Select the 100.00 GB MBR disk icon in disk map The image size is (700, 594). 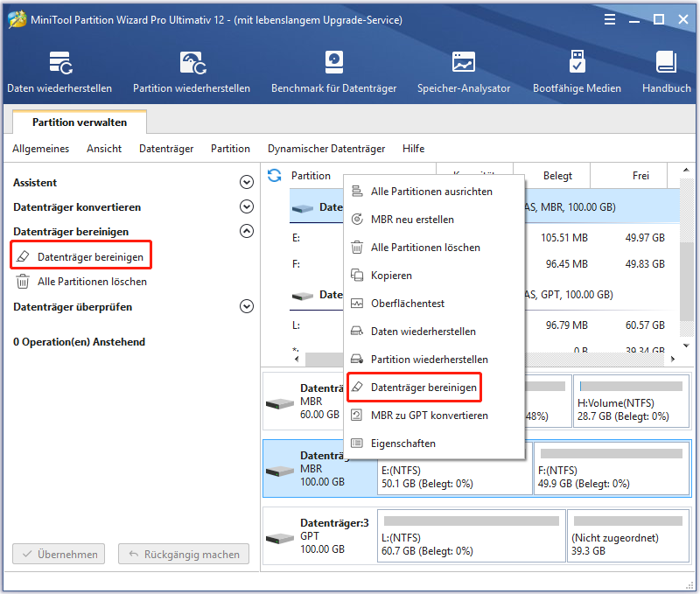[280, 471]
